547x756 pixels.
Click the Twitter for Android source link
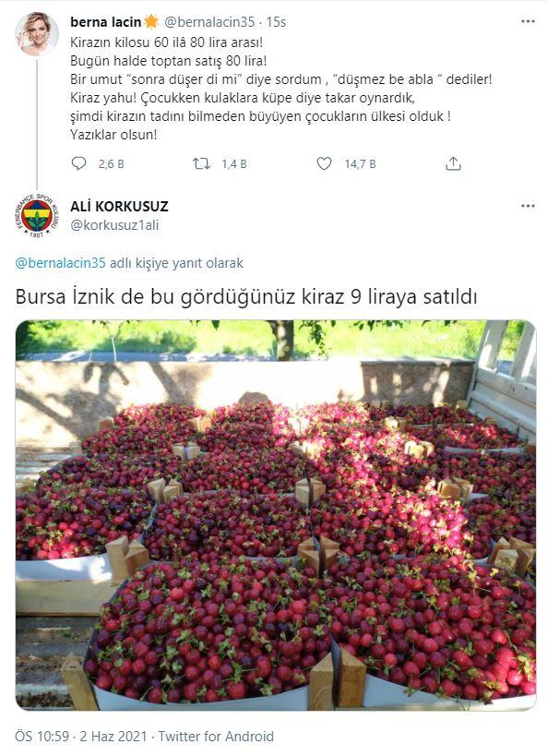point(216,737)
